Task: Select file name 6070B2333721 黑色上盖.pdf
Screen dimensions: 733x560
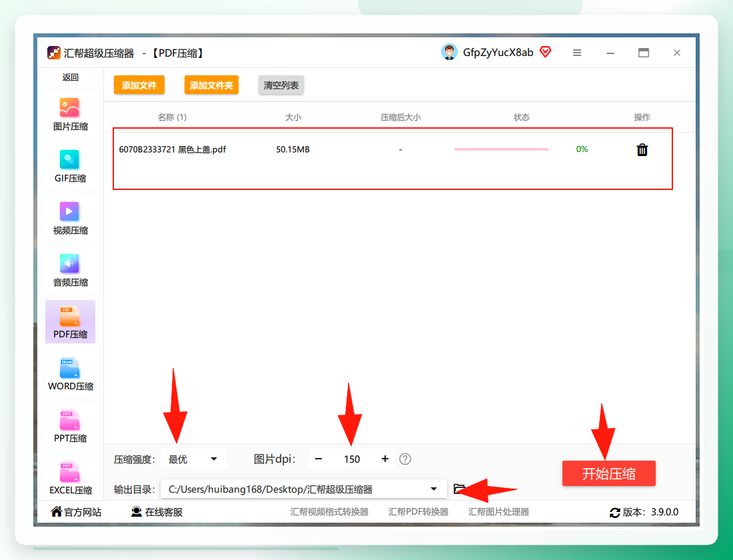Action: [x=173, y=150]
